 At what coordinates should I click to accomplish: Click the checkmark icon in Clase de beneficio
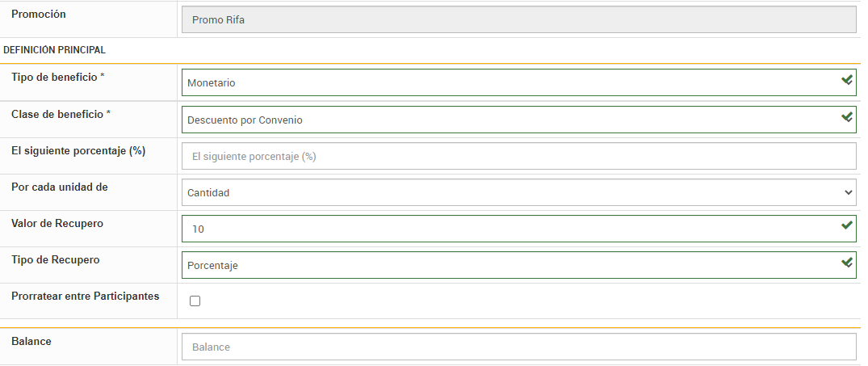point(847,117)
